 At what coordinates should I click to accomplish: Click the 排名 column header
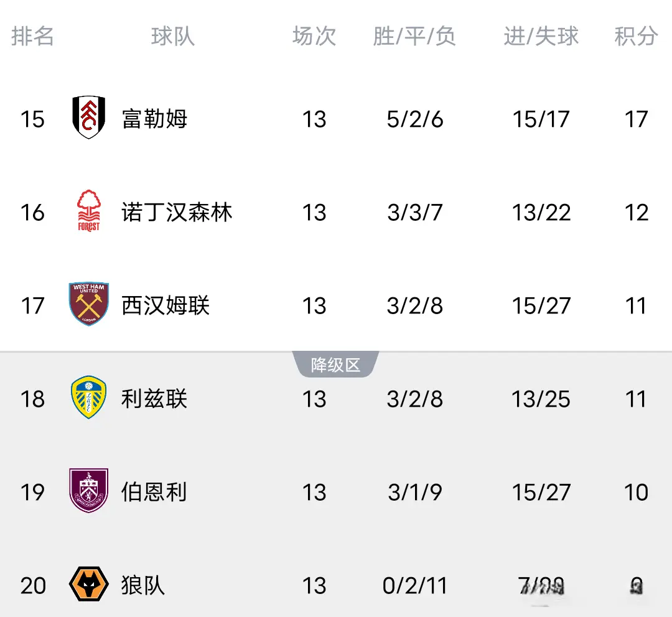click(x=32, y=36)
